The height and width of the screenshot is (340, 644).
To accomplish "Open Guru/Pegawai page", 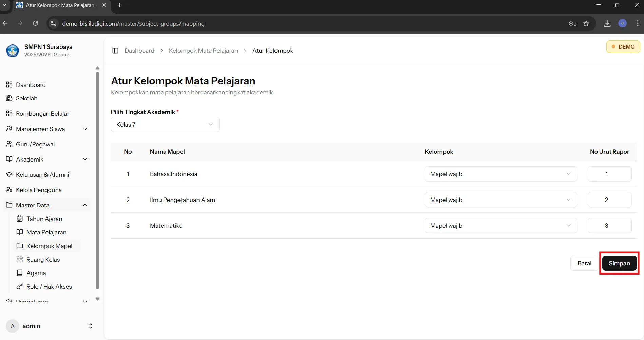I will [x=35, y=144].
